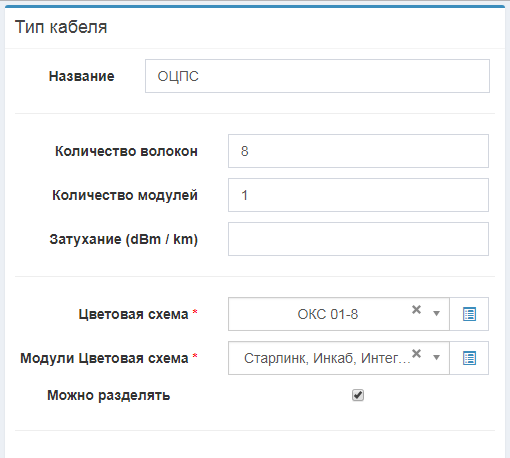
Task: Click the Количество волокон label
Action: [126, 151]
